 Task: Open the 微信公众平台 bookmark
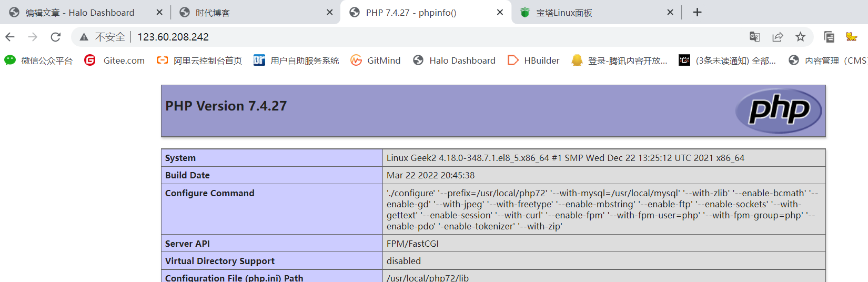(x=38, y=61)
